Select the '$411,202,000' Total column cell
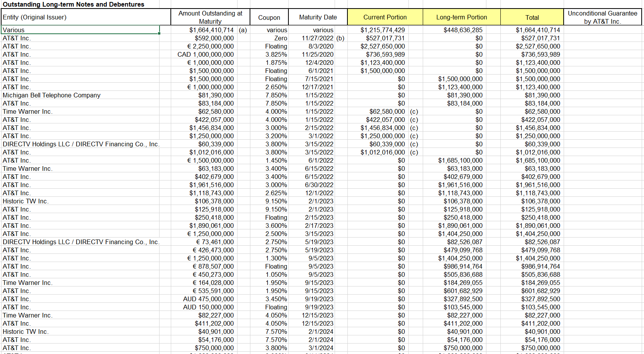This screenshot has width=644, height=354. click(x=532, y=323)
